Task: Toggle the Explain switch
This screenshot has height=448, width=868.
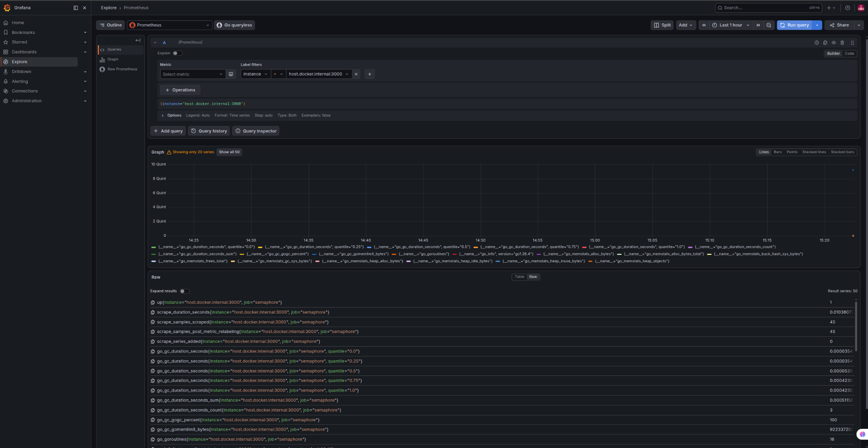Action: (x=178, y=53)
